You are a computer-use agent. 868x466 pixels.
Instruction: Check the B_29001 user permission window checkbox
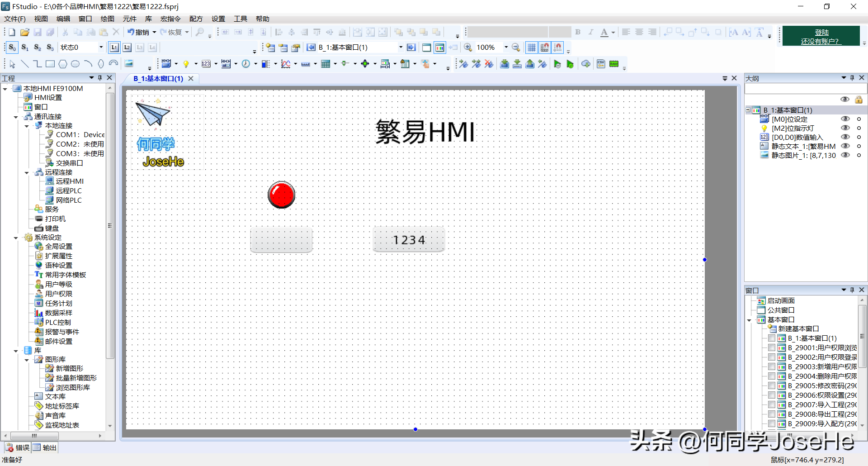point(772,348)
